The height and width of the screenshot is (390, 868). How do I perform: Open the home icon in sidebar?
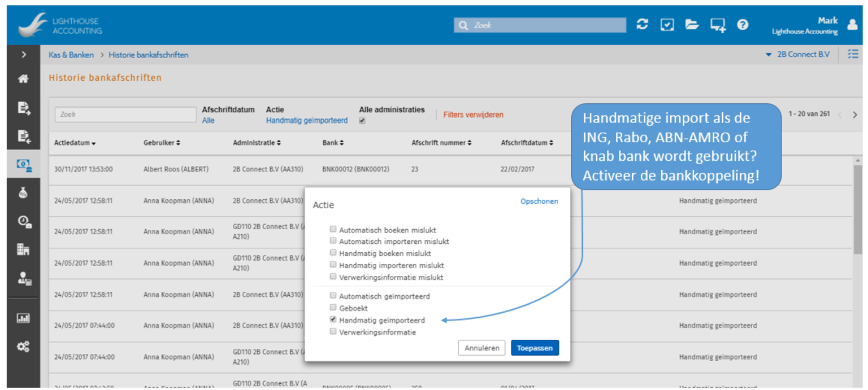click(x=23, y=79)
